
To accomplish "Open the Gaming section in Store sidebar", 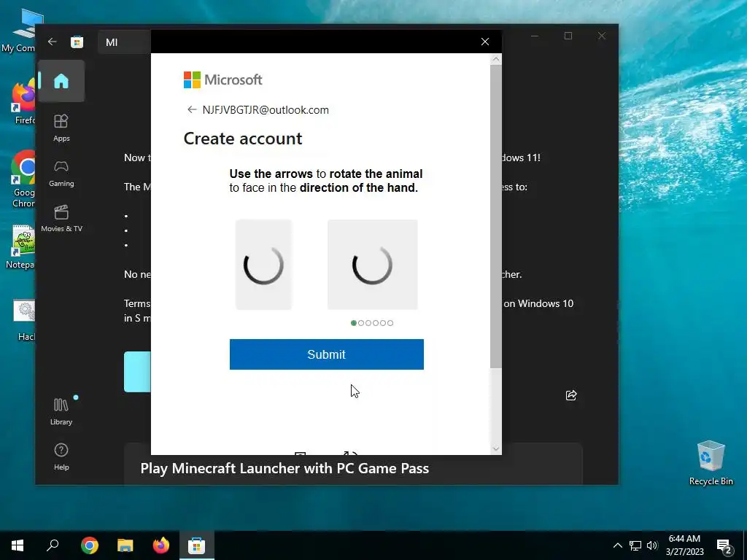I will (61, 174).
